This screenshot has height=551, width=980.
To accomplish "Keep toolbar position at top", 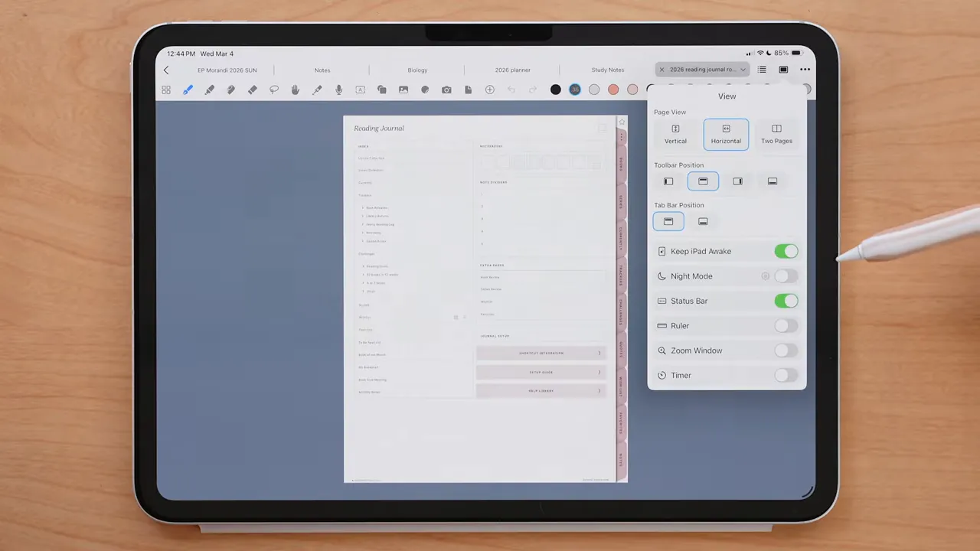I will tap(703, 181).
